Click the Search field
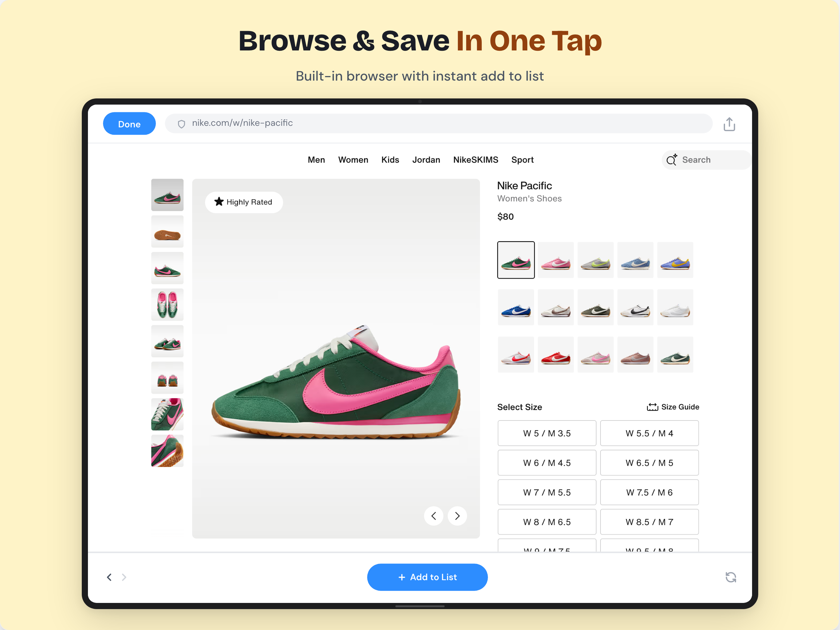 [706, 160]
